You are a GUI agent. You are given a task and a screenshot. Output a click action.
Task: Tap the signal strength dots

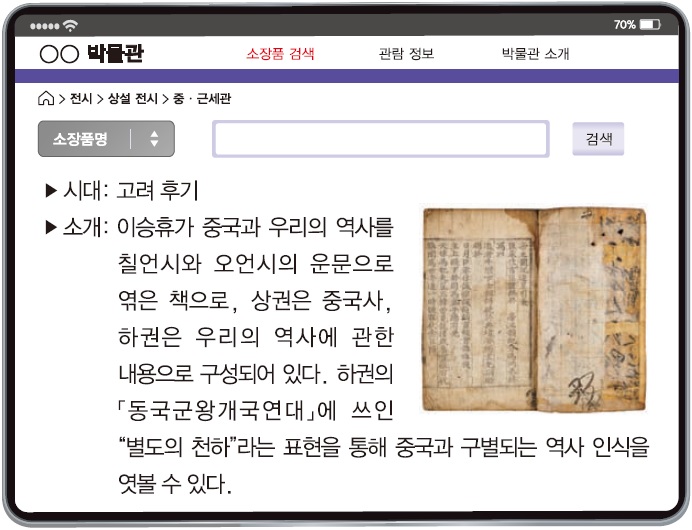coord(44,24)
